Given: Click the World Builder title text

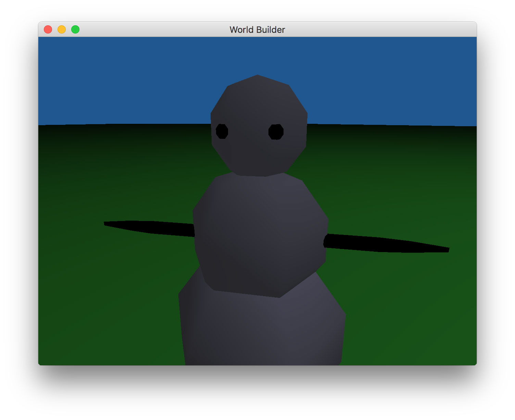Looking at the screenshot, I should pos(257,30).
